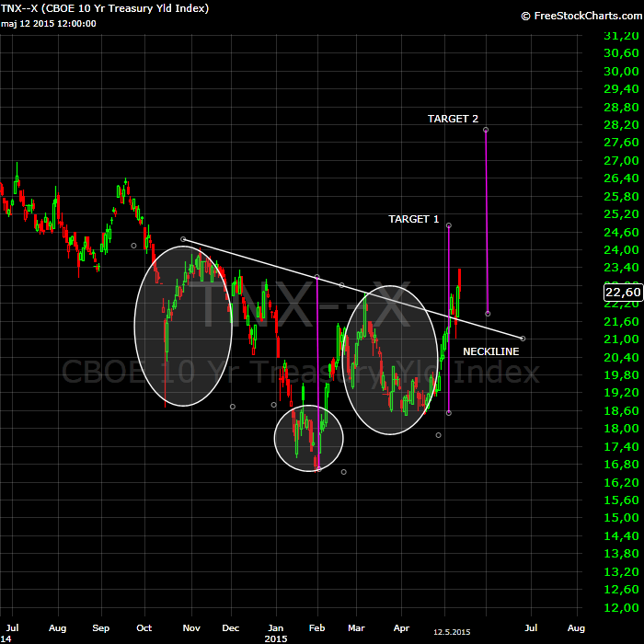644x644 pixels.
Task: Grab neckline trendline's right end handle
Action: [523, 339]
